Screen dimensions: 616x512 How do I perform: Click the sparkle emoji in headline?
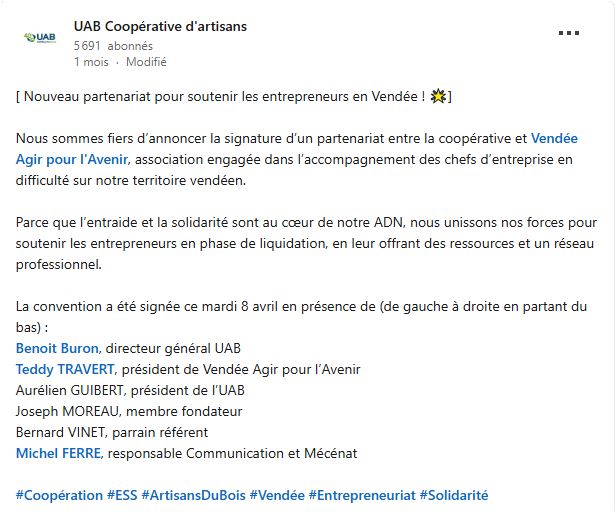click(438, 96)
